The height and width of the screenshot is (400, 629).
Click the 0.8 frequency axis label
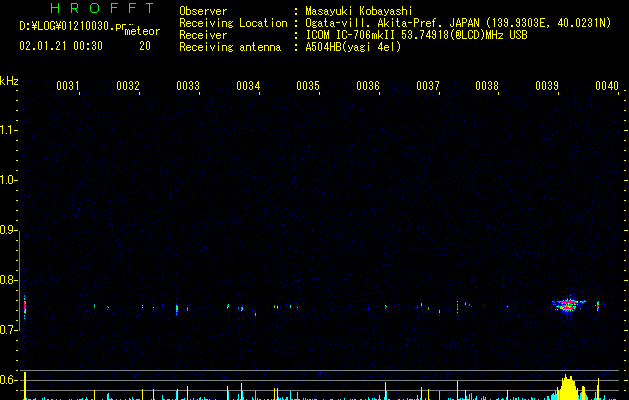click(x=8, y=280)
